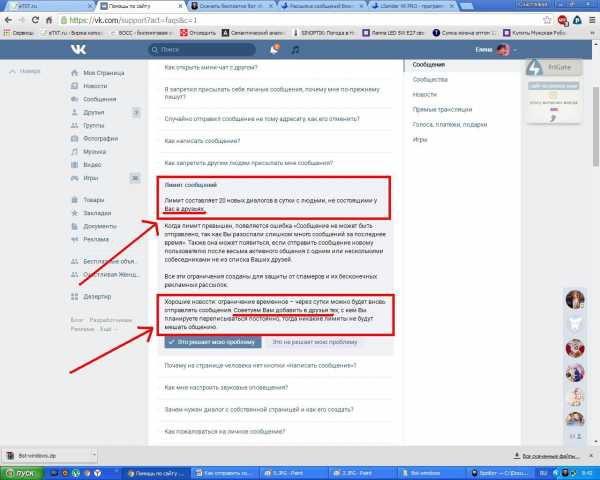
Task: Click Это не решает мою проблему link
Action: 315,342
